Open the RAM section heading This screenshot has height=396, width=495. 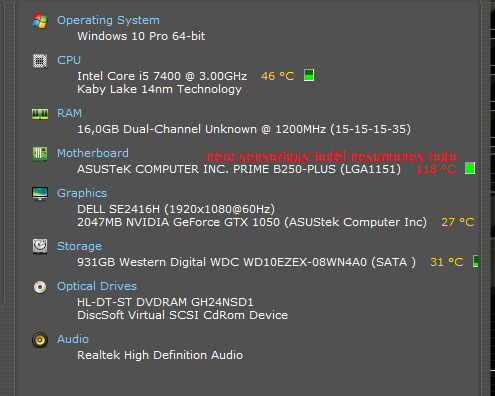[69, 113]
